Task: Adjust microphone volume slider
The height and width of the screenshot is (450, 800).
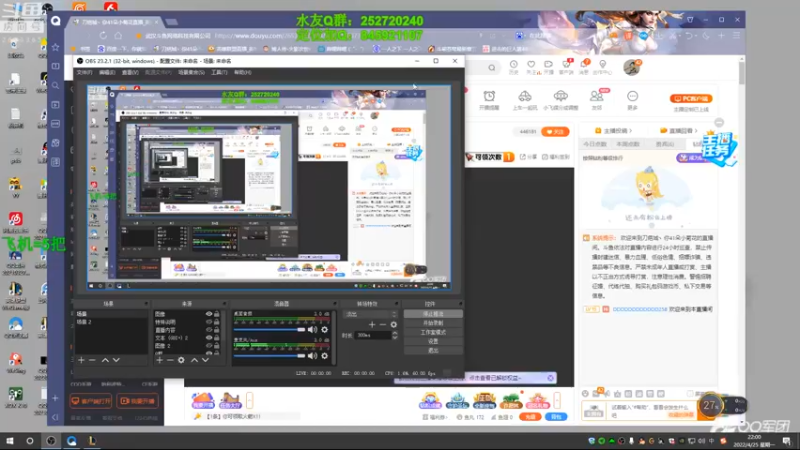Action: click(x=269, y=356)
